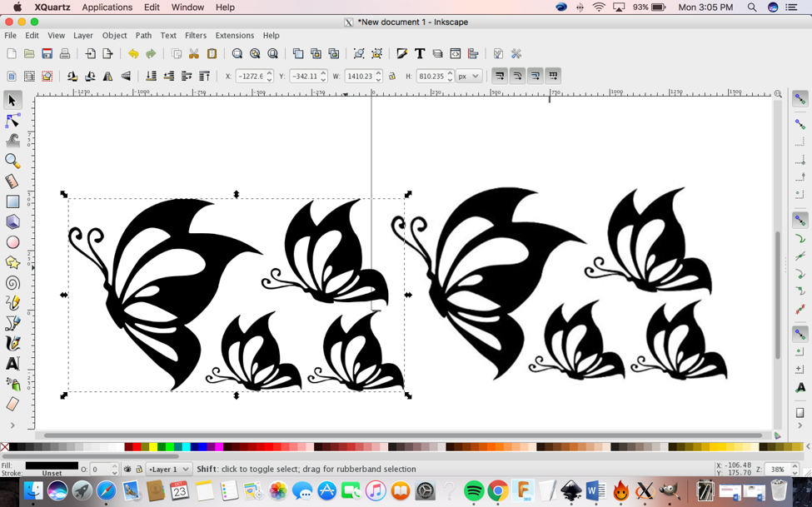Toggle move gradients with object
812x507 pixels.
(535, 76)
